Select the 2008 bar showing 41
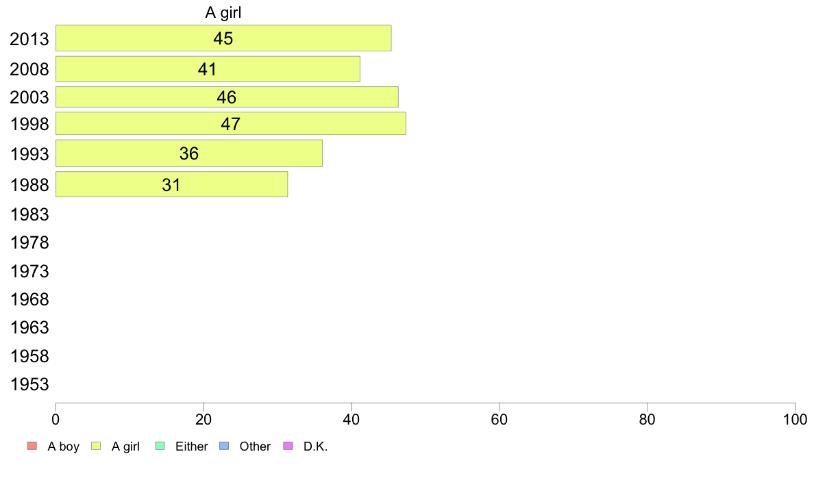This screenshot has height=504, width=814. (x=208, y=69)
